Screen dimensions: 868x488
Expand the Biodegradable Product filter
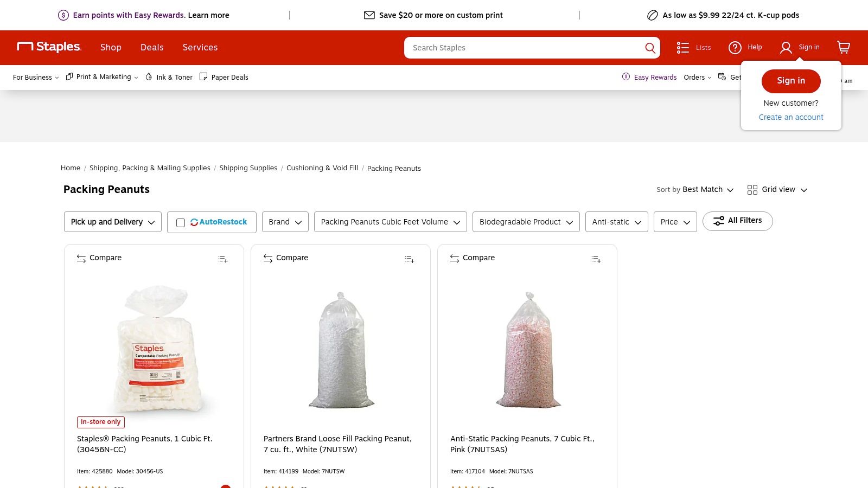click(x=526, y=222)
